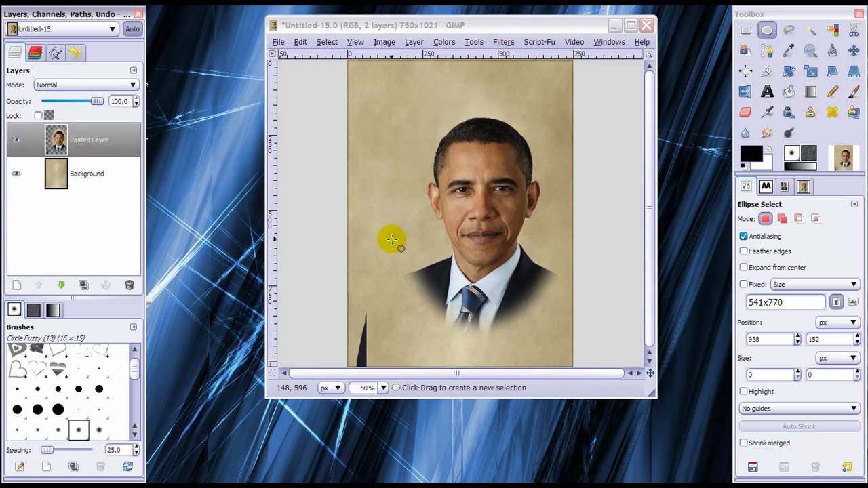Adjust the brush Spacing slider

tap(66, 450)
